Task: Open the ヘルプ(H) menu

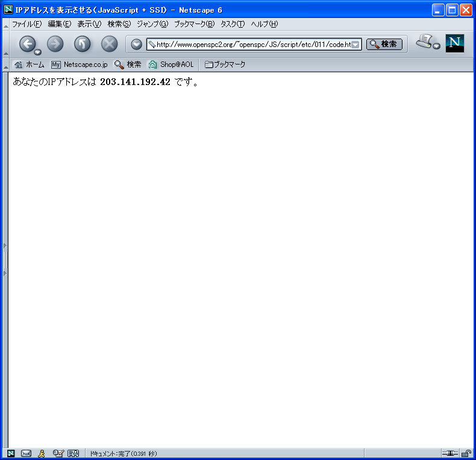Action: pos(264,24)
